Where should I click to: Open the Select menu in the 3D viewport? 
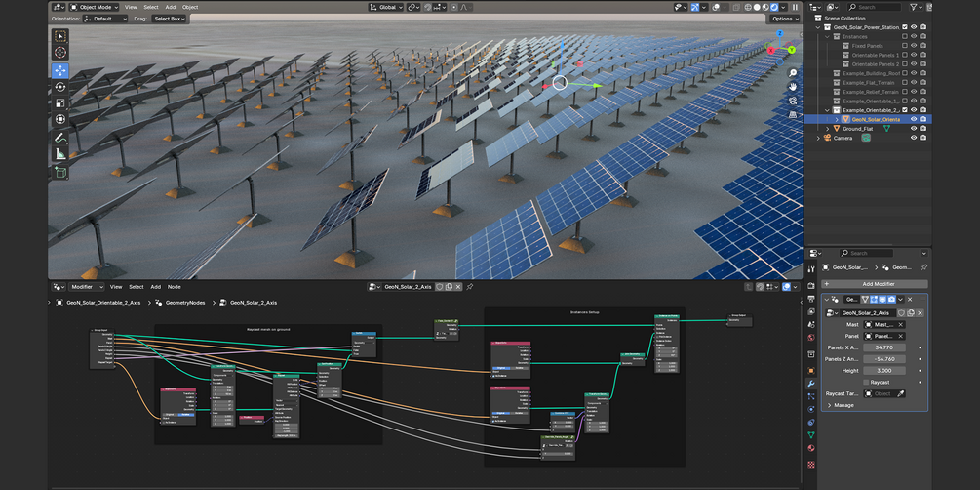coord(151,7)
